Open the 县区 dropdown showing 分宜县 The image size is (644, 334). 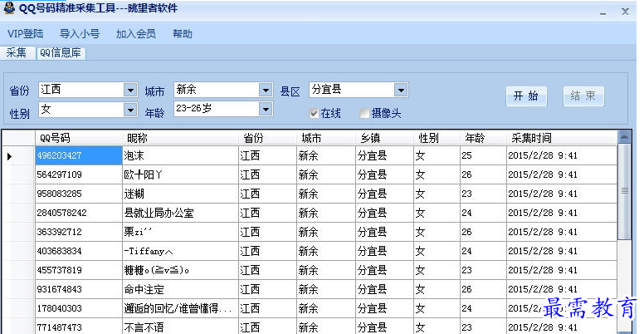401,90
